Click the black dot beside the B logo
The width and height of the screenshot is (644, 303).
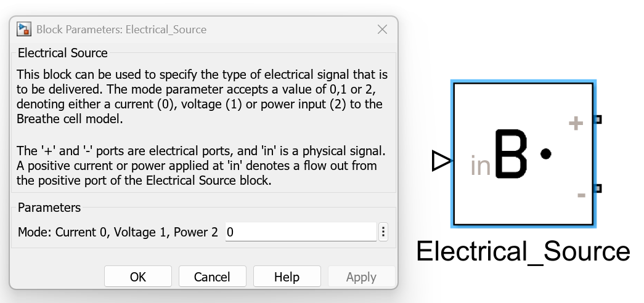545,154
